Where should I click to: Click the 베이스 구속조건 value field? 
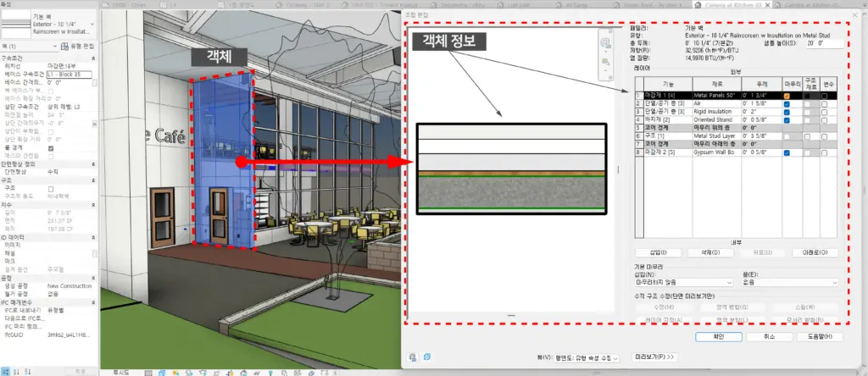coord(70,74)
